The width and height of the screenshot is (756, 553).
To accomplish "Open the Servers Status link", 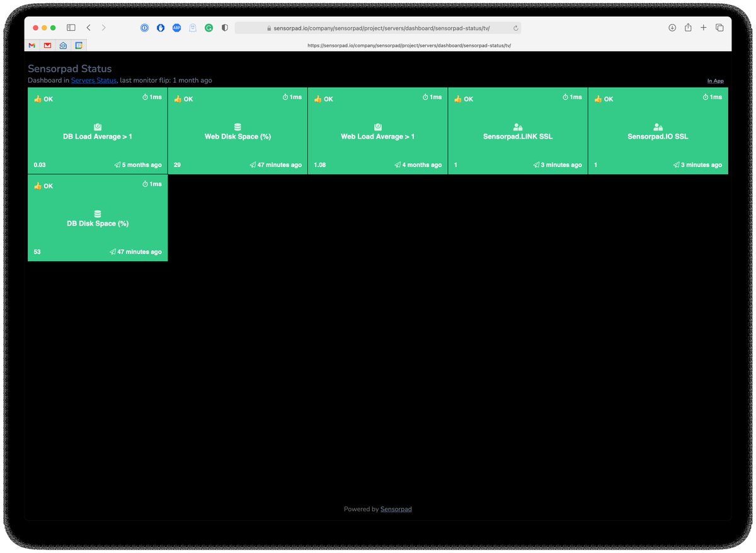I will [94, 80].
